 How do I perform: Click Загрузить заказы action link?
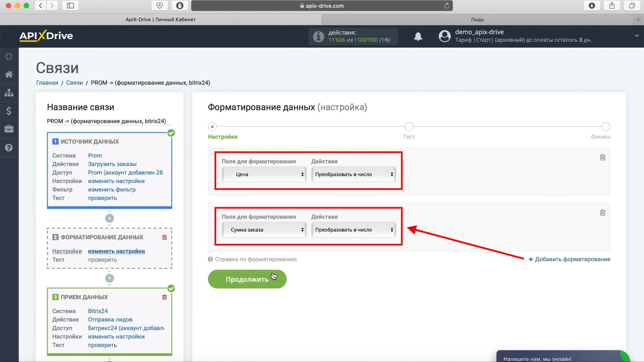click(112, 164)
